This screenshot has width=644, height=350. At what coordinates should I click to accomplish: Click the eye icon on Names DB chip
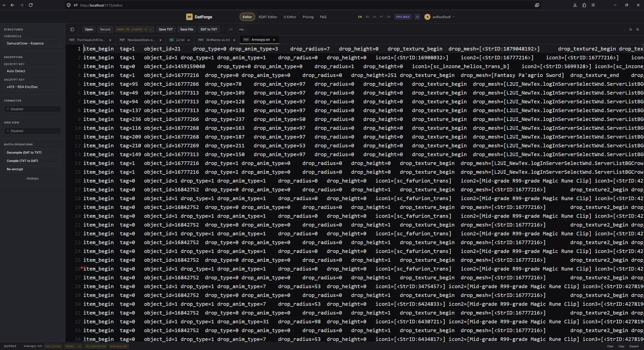click(146, 29)
